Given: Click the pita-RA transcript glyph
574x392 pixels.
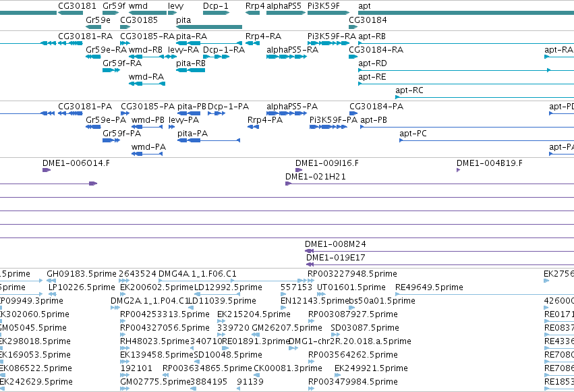Looking at the screenshot, I should click(x=209, y=43).
